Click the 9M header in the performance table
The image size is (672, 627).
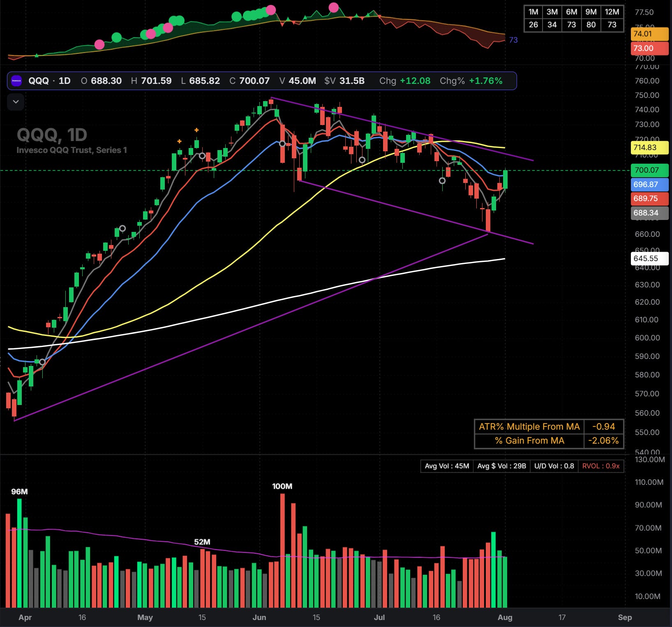591,12
